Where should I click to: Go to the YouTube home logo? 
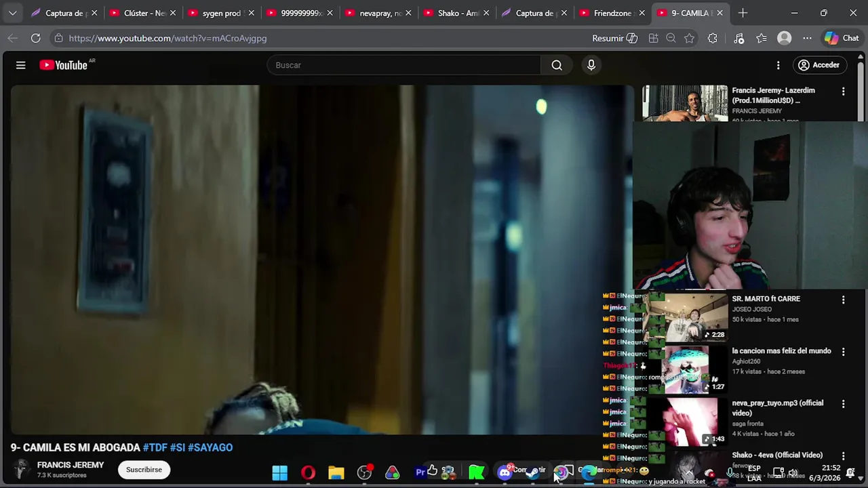64,65
